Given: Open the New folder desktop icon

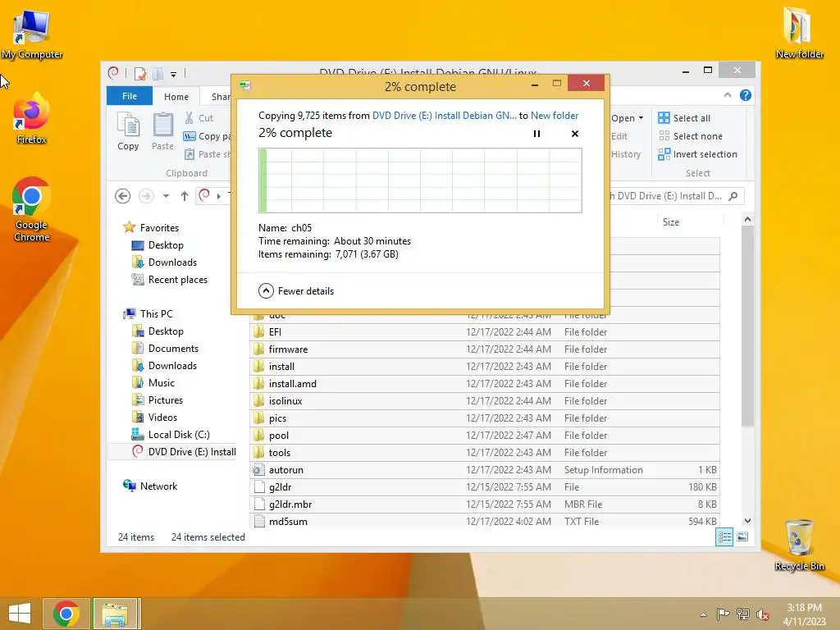Looking at the screenshot, I should click(799, 33).
